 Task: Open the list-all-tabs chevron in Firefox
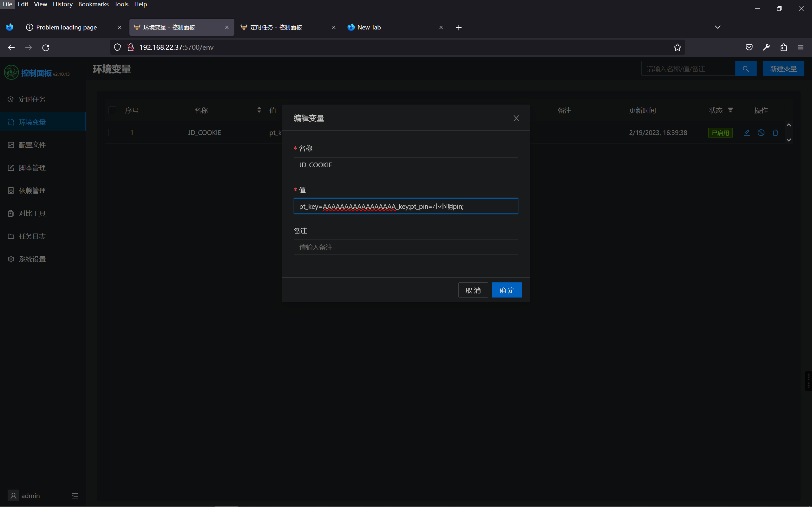tap(718, 27)
